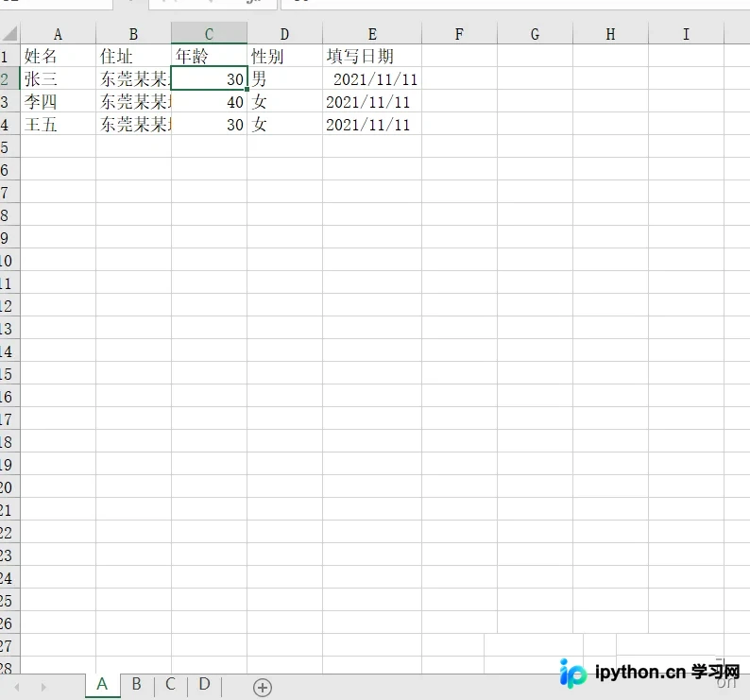This screenshot has width=750, height=700.
Task: Click the cell containing 年龄
Action: pyautogui.click(x=209, y=56)
